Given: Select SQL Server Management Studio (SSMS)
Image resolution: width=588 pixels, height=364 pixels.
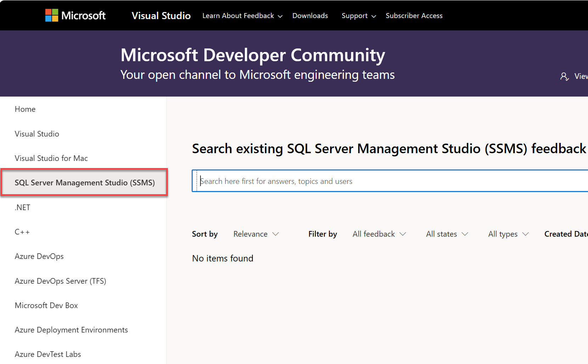Looking at the screenshot, I should [85, 183].
